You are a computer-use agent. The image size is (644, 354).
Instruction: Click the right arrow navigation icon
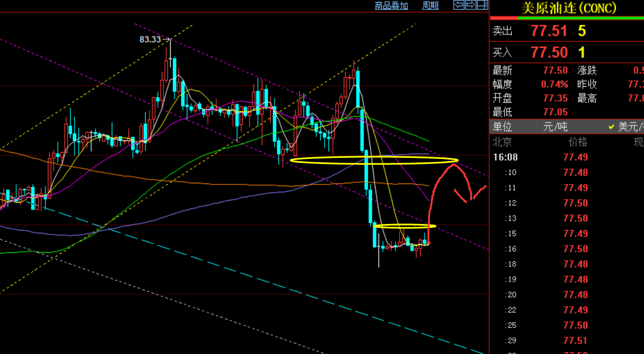[x=470, y=5]
